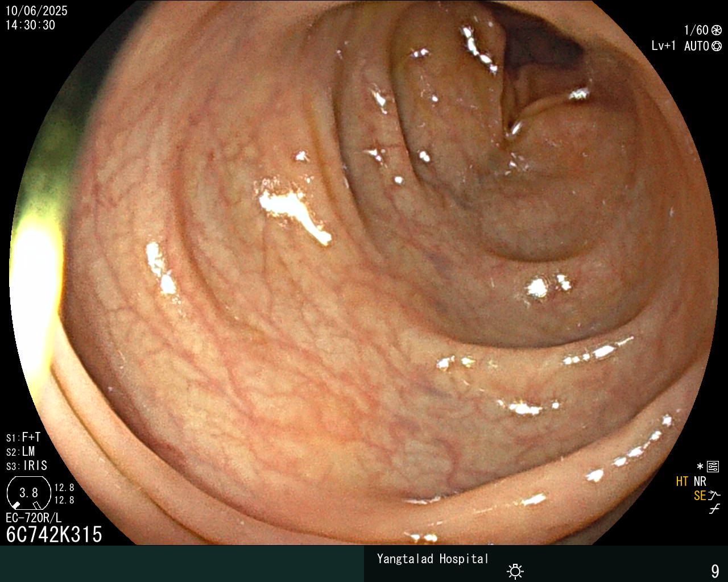Click the scope tip diagram showing 3.8
Image resolution: width=728 pixels, height=582 pixels.
[28, 493]
